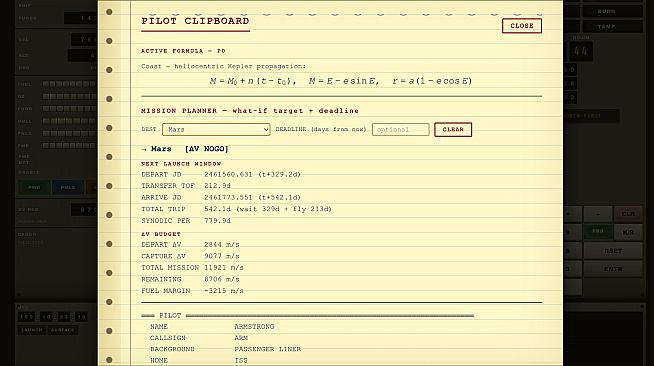The width and height of the screenshot is (654, 366).
Task: Close the Pilot Clipboard panel
Action: (521, 26)
